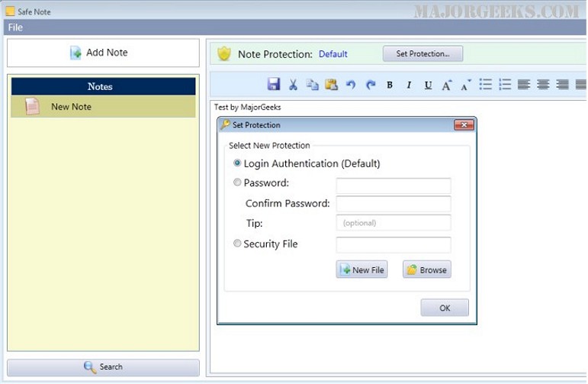
Task: Align the text left
Action: click(x=524, y=85)
